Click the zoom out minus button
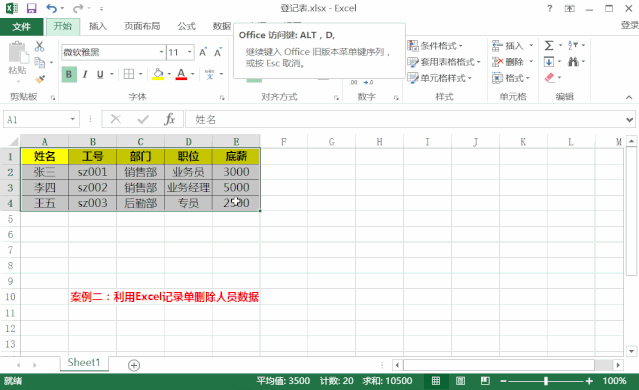This screenshot has width=639, height=390. [504, 381]
